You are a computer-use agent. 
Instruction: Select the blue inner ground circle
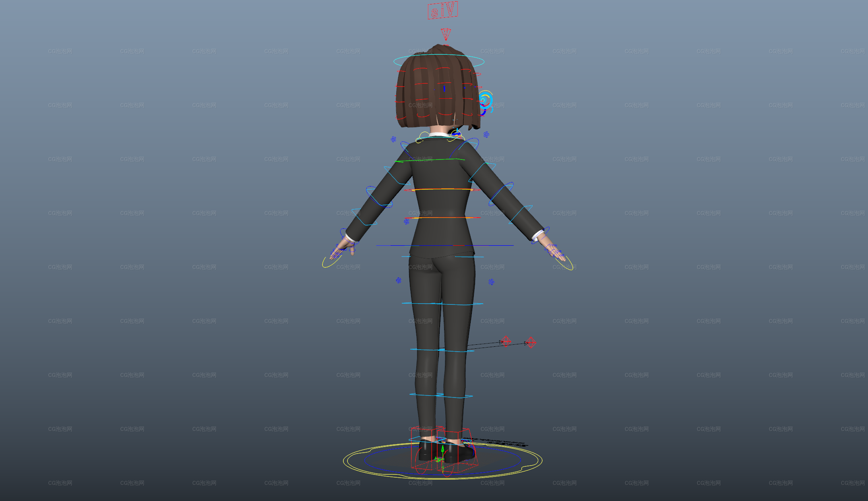(x=442, y=460)
